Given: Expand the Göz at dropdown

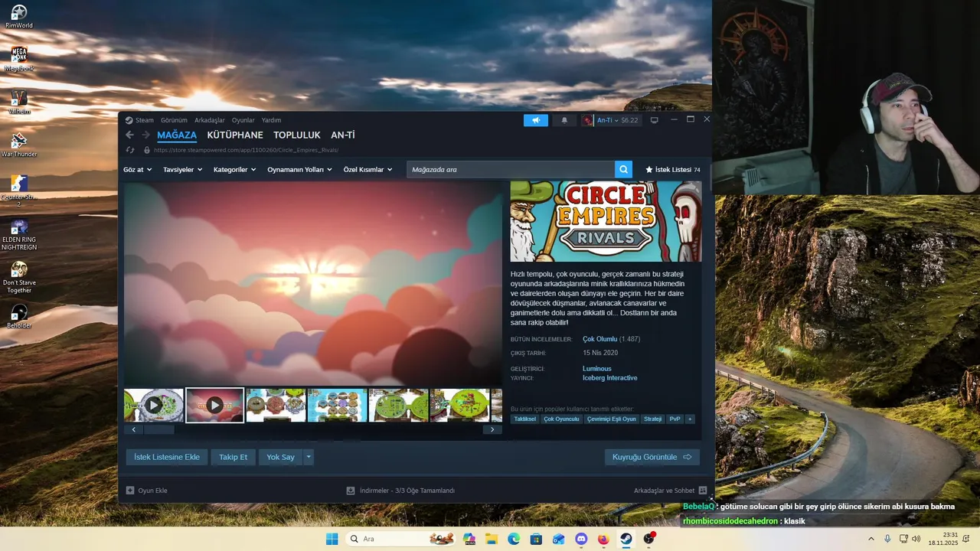Looking at the screenshot, I should coord(138,169).
